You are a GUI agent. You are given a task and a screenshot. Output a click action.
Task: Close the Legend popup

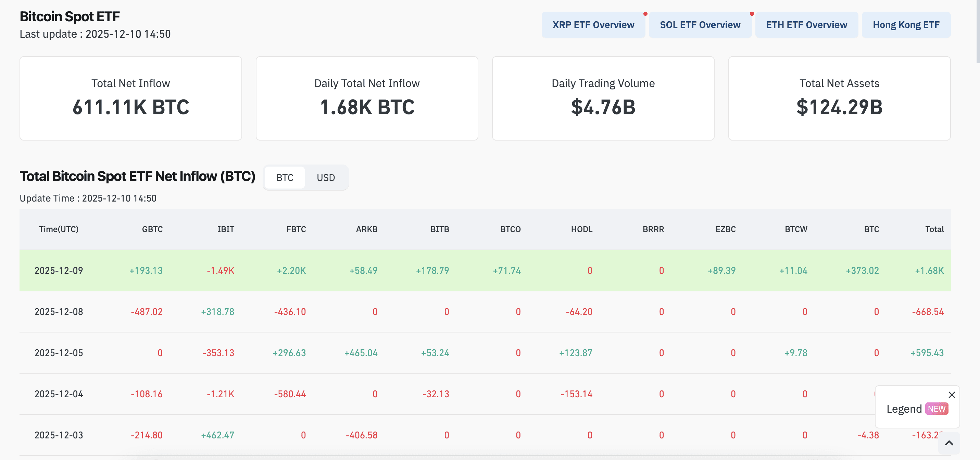point(952,395)
